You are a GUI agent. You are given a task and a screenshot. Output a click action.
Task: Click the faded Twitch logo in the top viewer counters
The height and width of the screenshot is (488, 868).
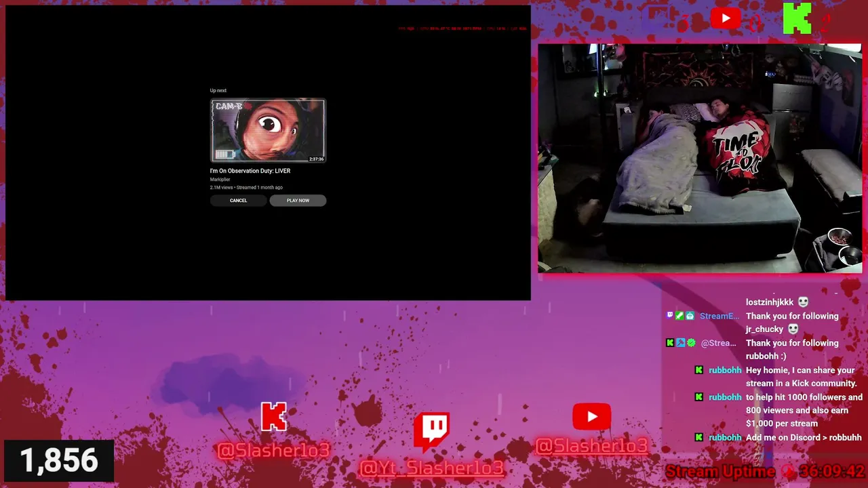pos(658,18)
